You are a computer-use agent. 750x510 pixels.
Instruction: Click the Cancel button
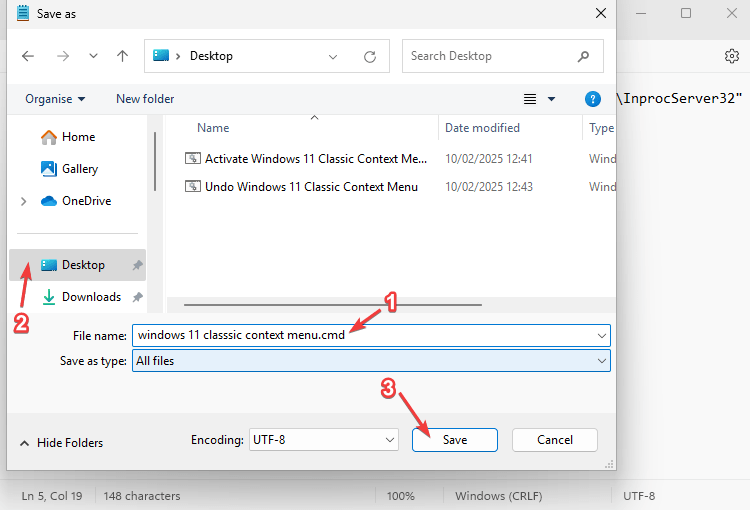[554, 440]
